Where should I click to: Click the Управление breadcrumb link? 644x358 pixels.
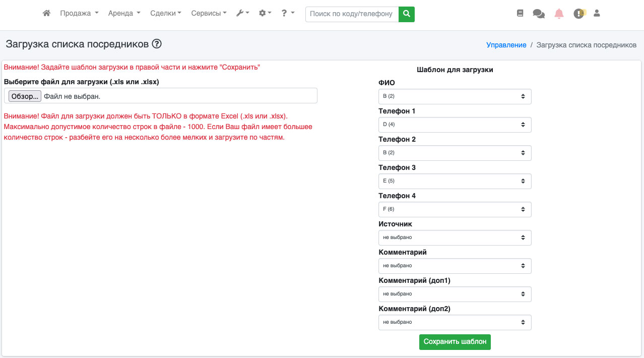coord(506,45)
